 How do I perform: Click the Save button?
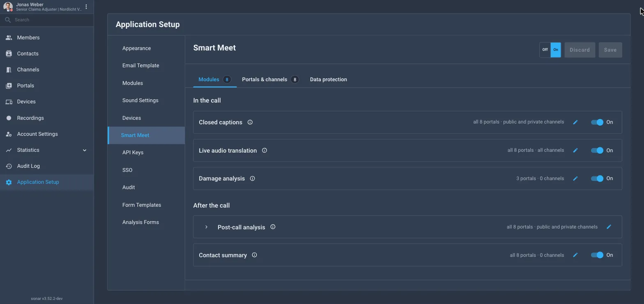click(x=610, y=50)
